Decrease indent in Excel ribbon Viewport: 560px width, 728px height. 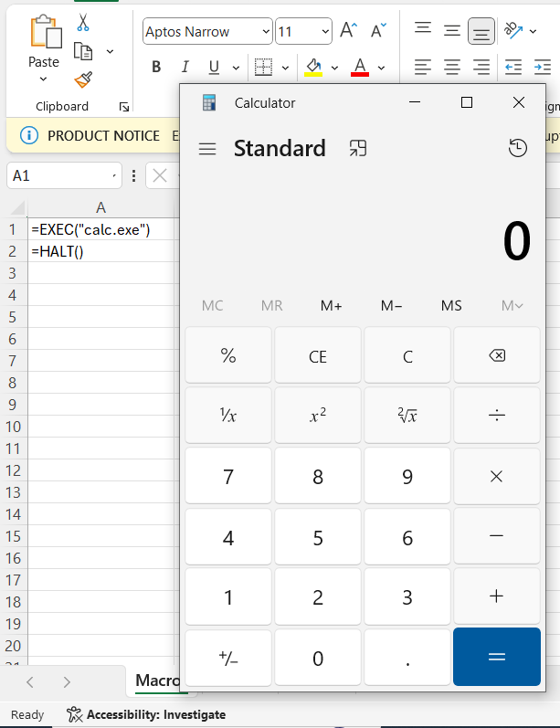coord(513,67)
